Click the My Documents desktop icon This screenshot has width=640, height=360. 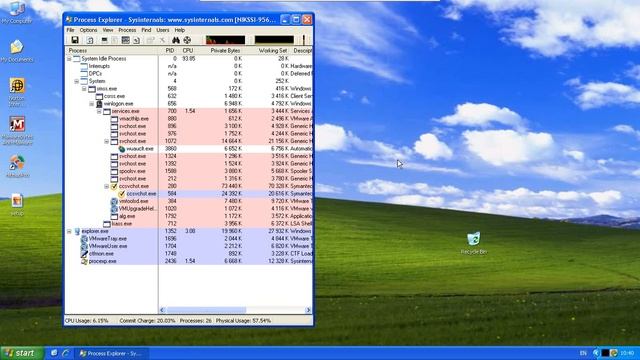coord(17,51)
